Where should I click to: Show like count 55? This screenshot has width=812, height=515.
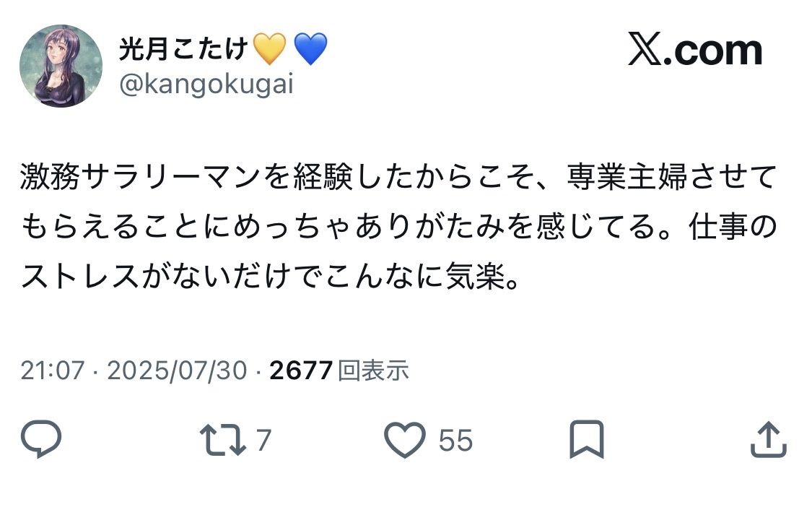(x=455, y=441)
